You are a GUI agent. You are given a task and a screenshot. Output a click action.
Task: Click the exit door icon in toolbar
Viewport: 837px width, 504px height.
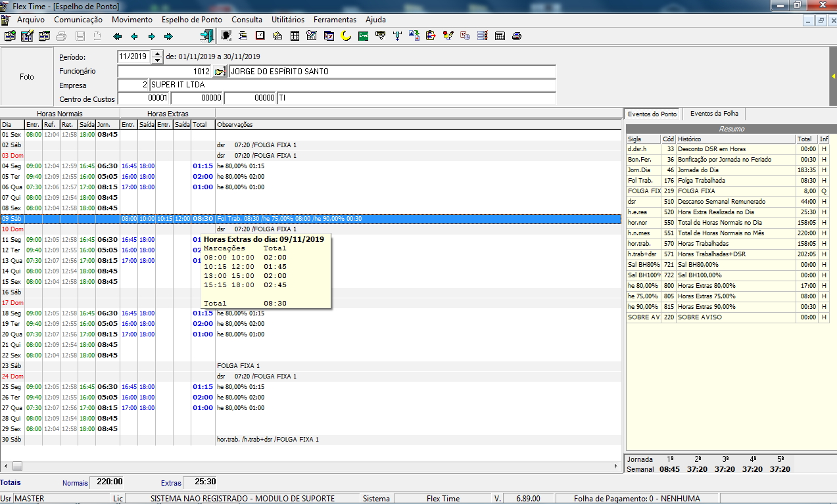coord(206,36)
